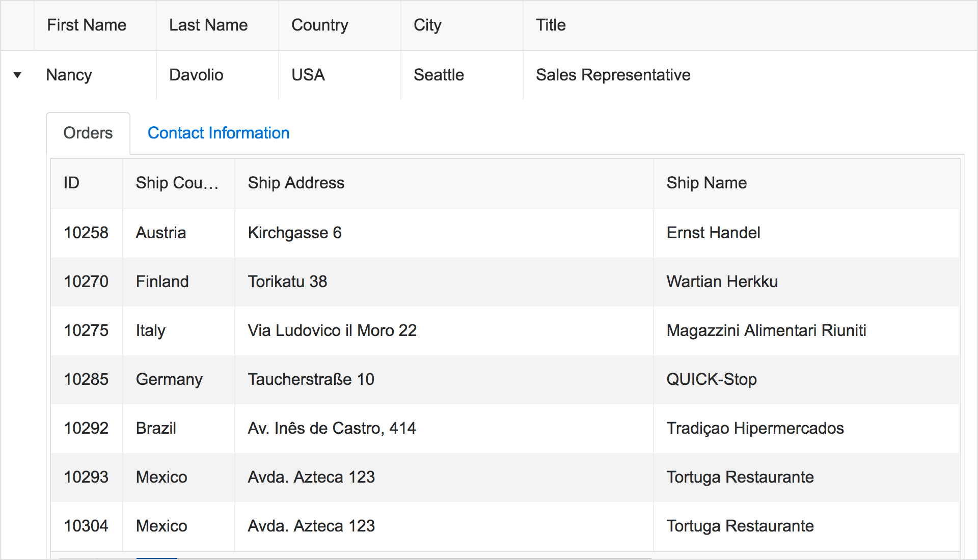Click the City column header
The image size is (978, 560).
[427, 25]
